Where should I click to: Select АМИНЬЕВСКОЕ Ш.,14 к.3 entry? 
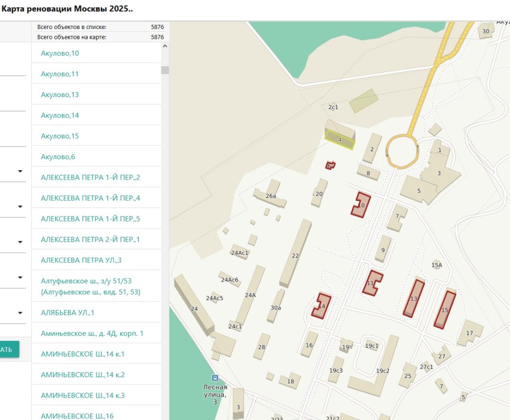[96, 396]
